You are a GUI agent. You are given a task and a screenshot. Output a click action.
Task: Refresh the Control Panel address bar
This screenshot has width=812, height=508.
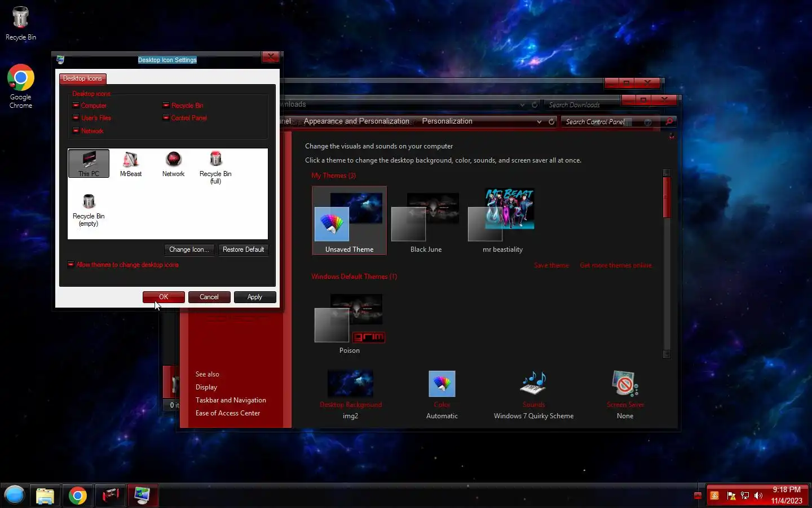pyautogui.click(x=551, y=121)
